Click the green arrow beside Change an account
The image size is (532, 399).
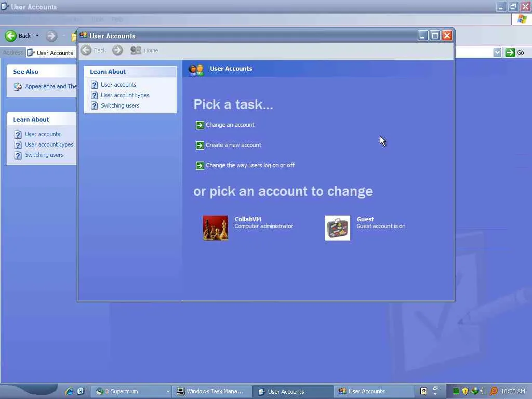point(200,125)
